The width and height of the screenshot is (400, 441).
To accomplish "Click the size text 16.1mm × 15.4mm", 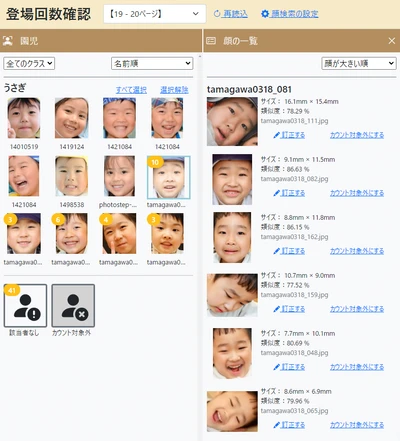I will pos(311,101).
